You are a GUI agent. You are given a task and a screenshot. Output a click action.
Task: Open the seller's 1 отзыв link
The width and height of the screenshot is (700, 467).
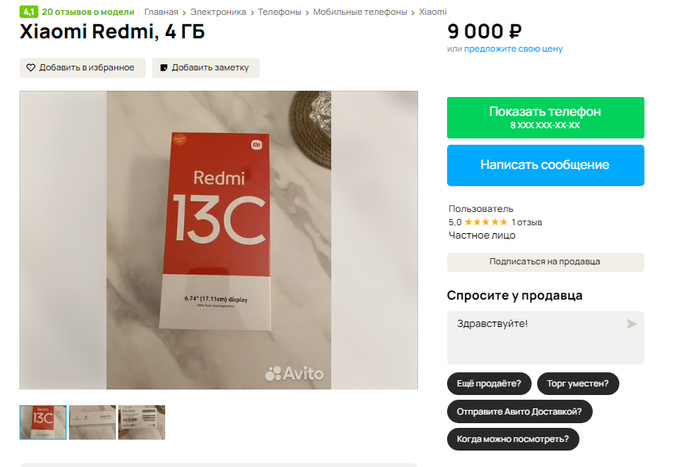[x=527, y=222]
